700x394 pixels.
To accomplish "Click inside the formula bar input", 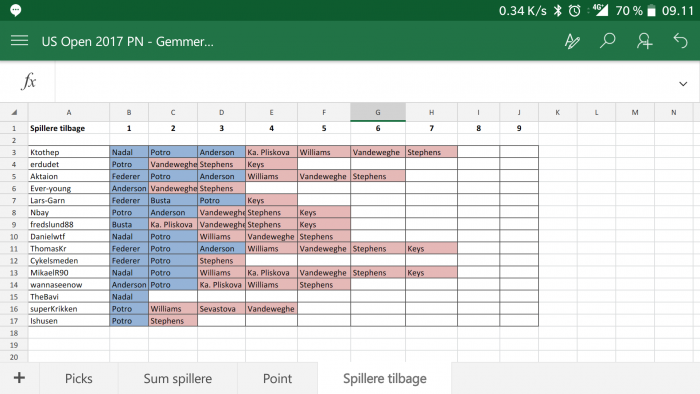I will (362, 82).
